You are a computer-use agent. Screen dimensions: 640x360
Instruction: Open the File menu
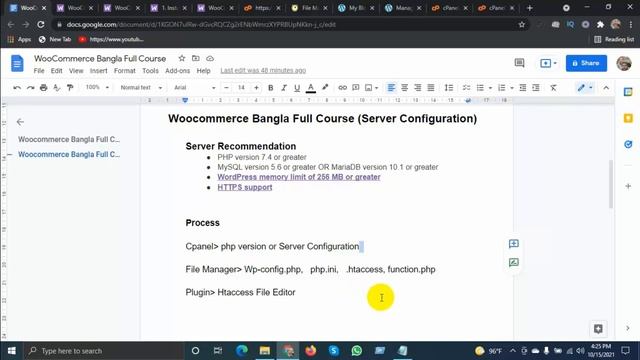coord(39,71)
